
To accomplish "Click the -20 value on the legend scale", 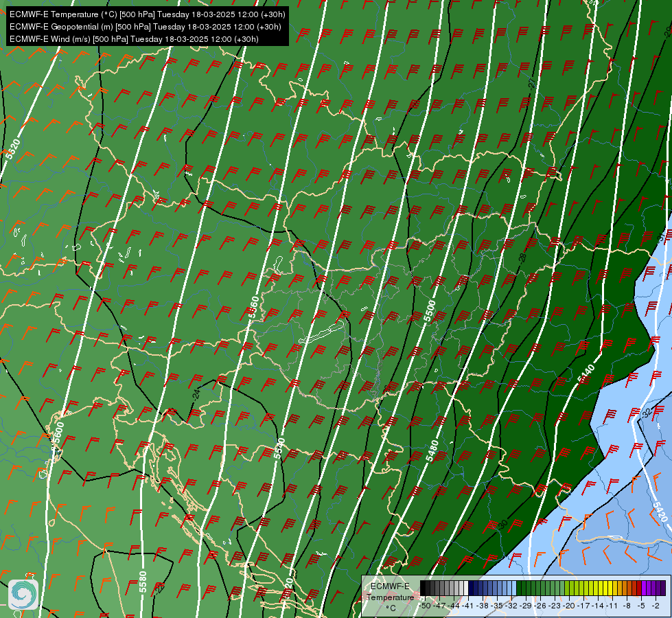I will click(x=569, y=606).
